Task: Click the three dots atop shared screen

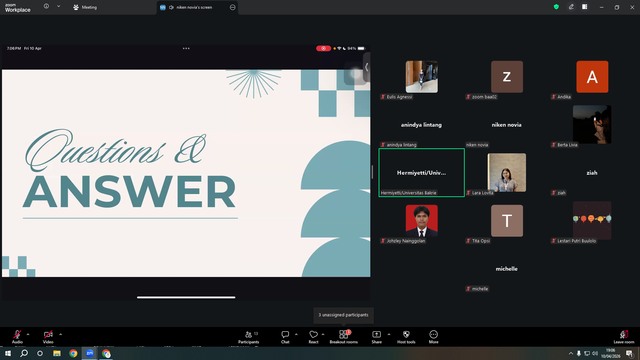Action: coord(186,48)
